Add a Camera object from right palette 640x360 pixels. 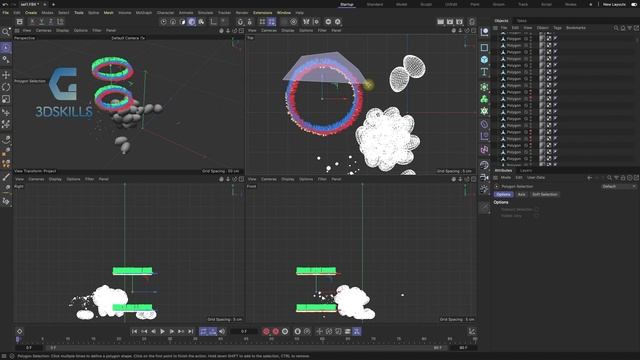point(484,178)
